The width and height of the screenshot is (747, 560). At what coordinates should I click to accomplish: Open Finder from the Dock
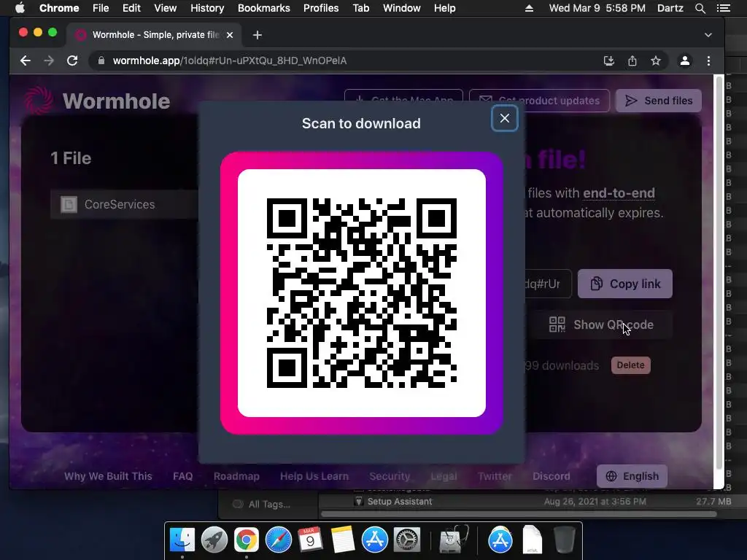click(182, 540)
